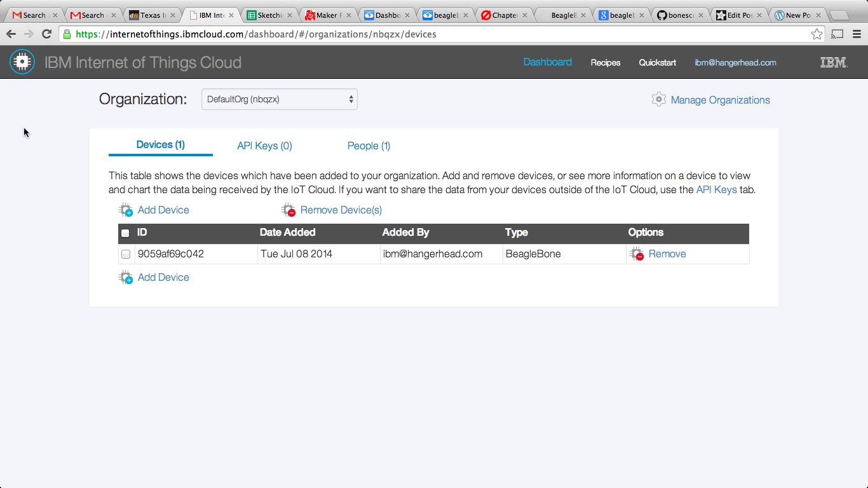Click the browser back arrow
Screen dimensions: 868x488
[x=11, y=34]
